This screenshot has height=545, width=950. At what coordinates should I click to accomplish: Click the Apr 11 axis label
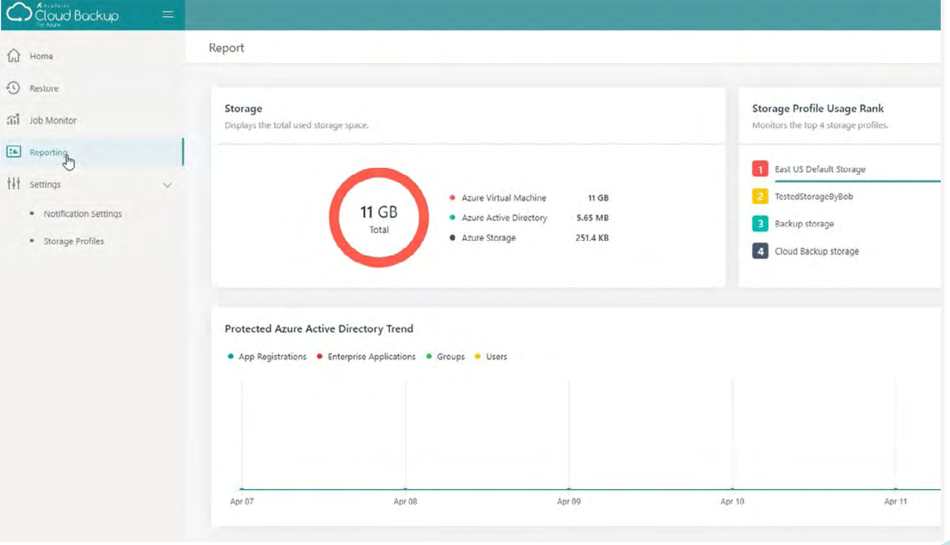click(895, 501)
